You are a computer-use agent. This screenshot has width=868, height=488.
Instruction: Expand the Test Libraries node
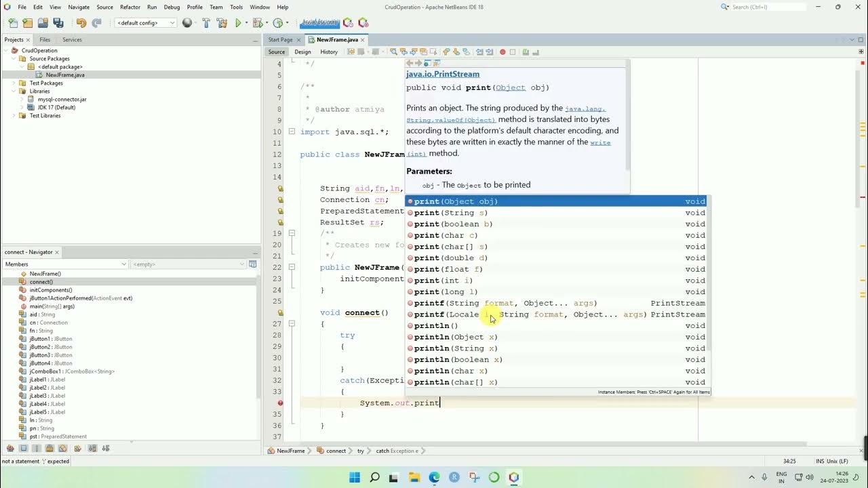(x=14, y=115)
